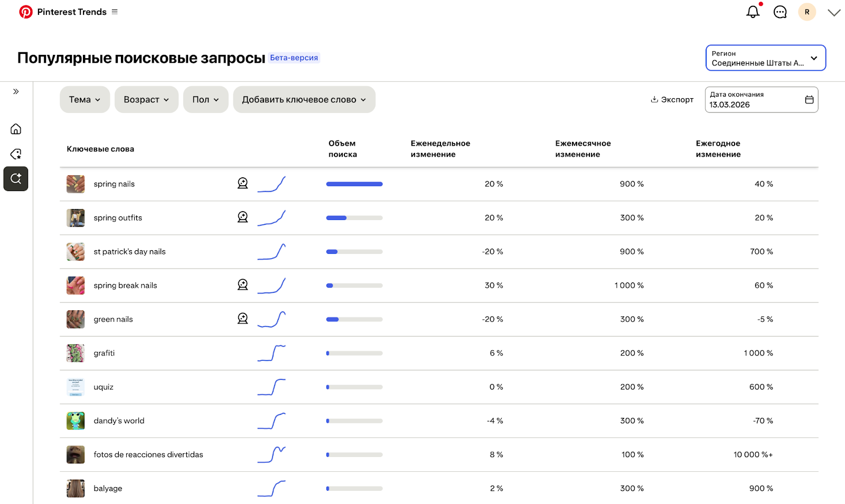845x504 pixels.
Task: Open the Возраст filter dropdown
Action: [x=146, y=100]
